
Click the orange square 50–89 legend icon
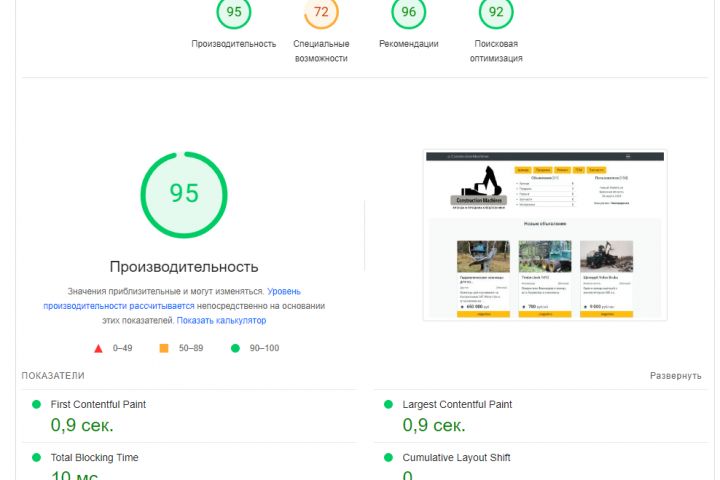click(x=163, y=348)
